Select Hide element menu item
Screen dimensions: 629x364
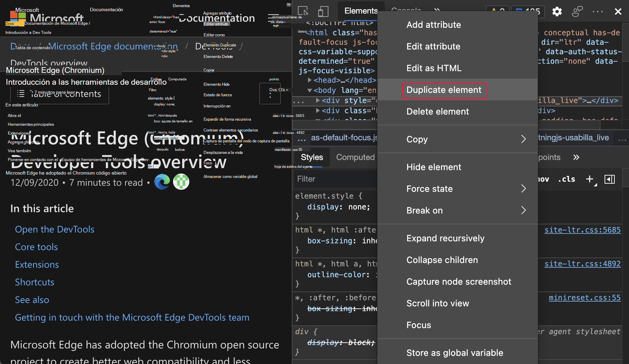coord(457,167)
